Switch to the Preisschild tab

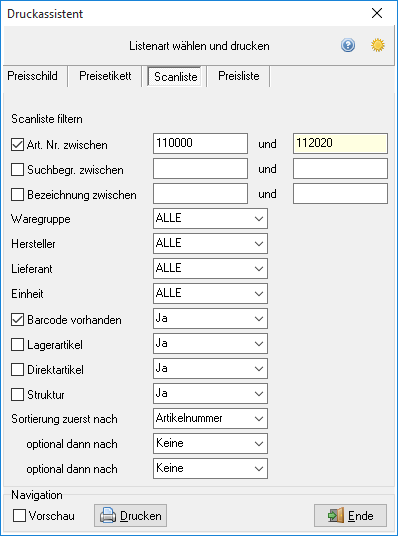[x=32, y=76]
